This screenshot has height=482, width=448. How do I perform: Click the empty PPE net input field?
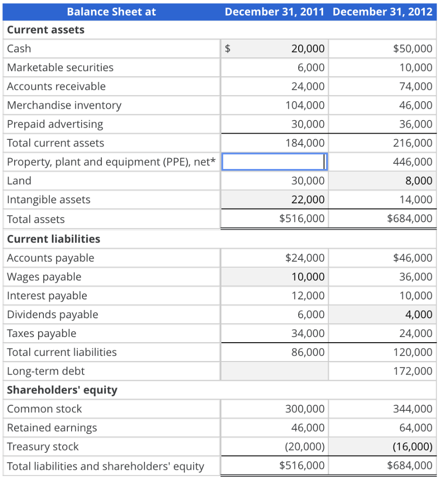click(x=273, y=161)
